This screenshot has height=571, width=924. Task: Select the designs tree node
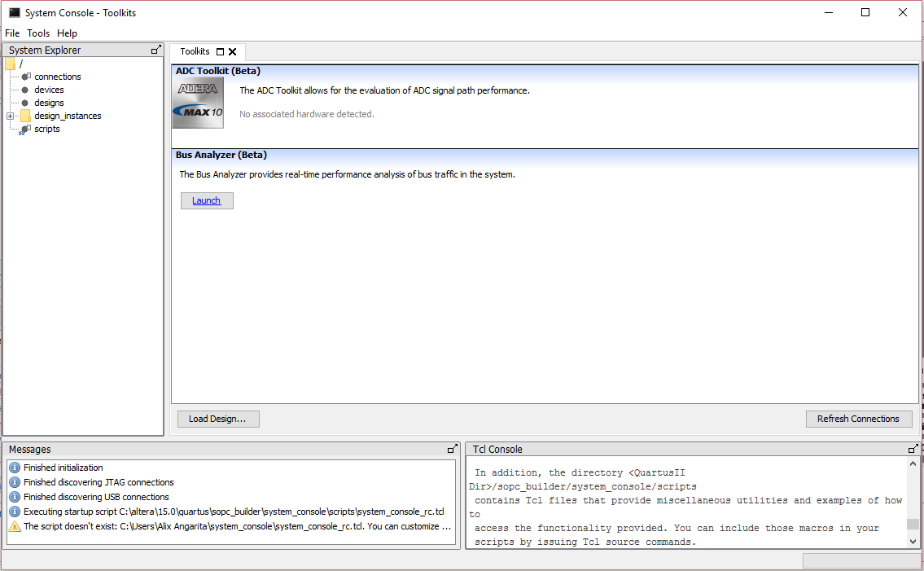point(49,103)
